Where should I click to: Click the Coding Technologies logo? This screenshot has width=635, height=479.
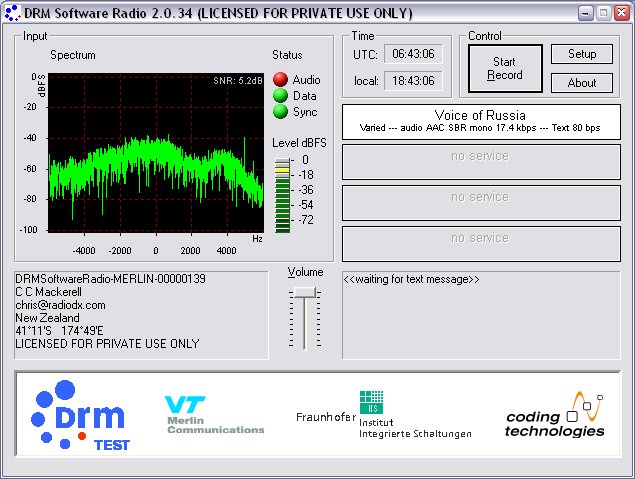coord(555,415)
